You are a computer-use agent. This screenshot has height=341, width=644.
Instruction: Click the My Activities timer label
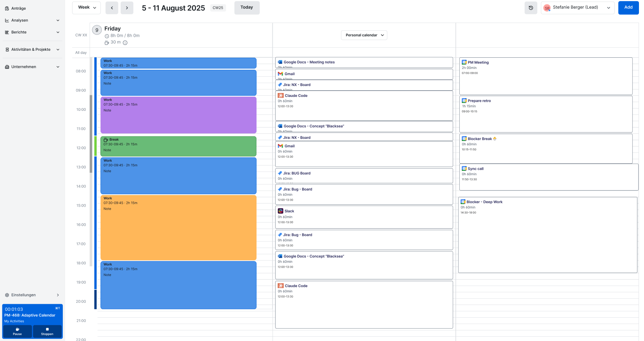pyautogui.click(x=14, y=321)
